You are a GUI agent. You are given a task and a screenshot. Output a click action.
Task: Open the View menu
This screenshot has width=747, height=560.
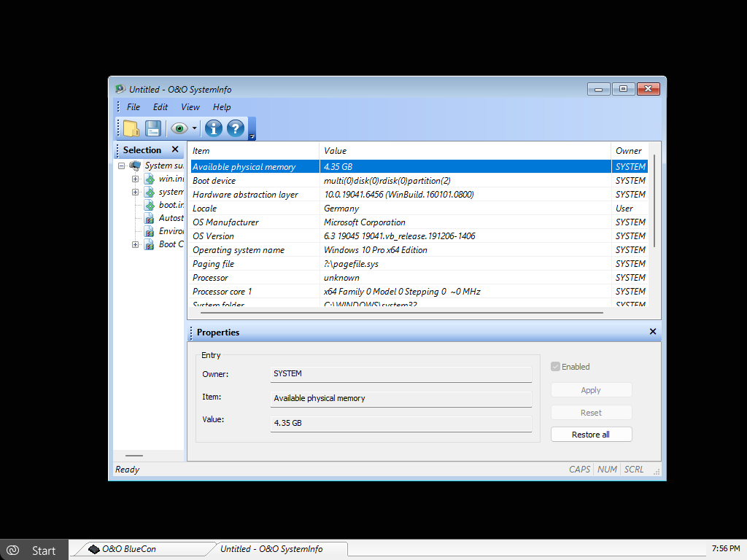[x=190, y=107]
